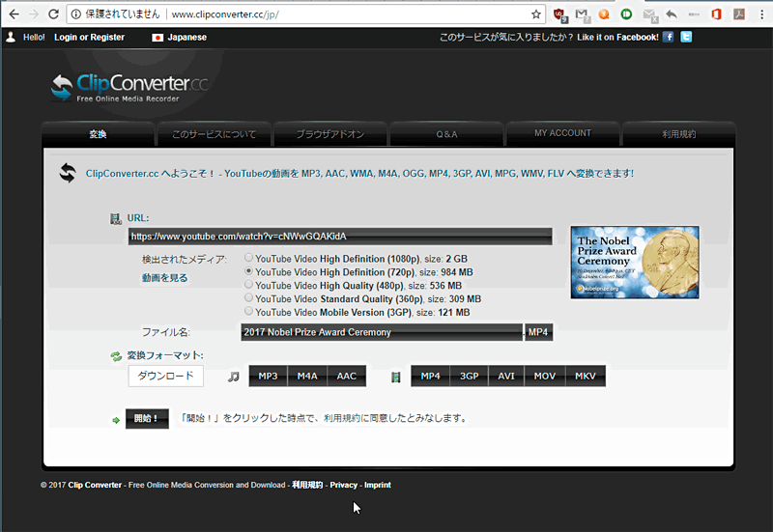773x532 pixels.
Task: Click the YouTube URL input field
Action: (x=340, y=237)
